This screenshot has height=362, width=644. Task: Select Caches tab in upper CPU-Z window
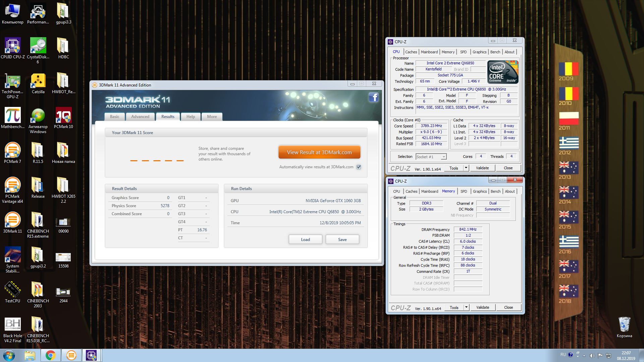coord(411,52)
